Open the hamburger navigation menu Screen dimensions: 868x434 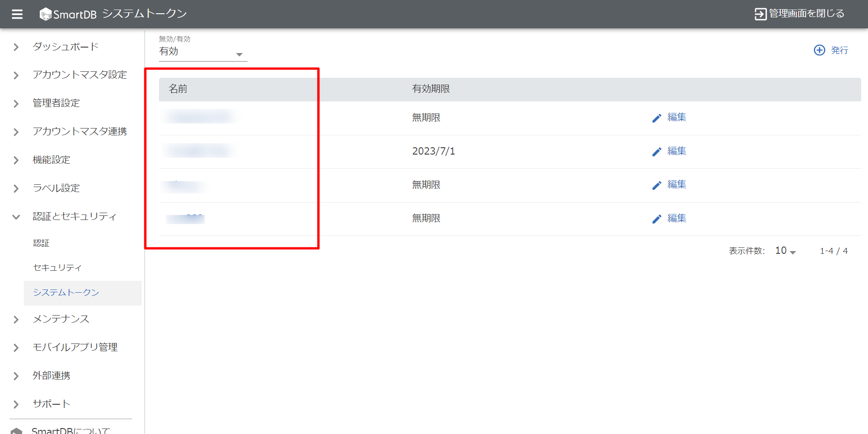17,14
